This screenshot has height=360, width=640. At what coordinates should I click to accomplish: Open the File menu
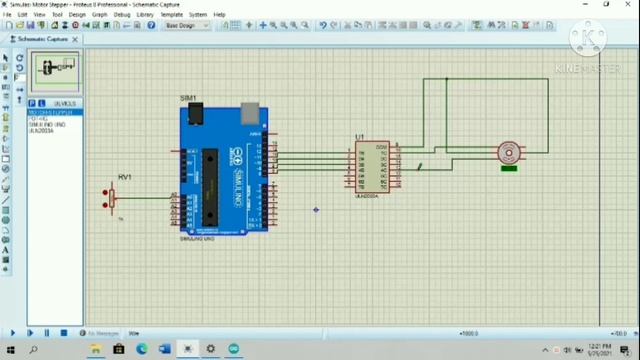(x=7, y=15)
